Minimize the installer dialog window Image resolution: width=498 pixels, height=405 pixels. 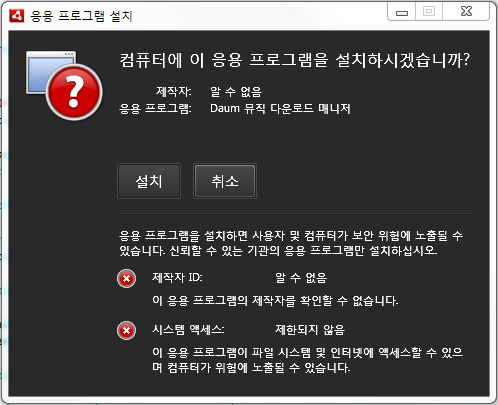coord(402,11)
